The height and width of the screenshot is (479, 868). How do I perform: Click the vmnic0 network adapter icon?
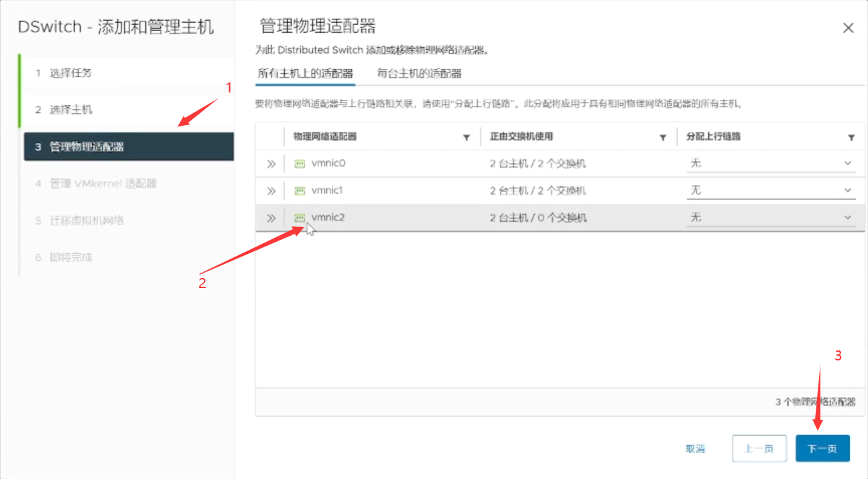point(300,163)
